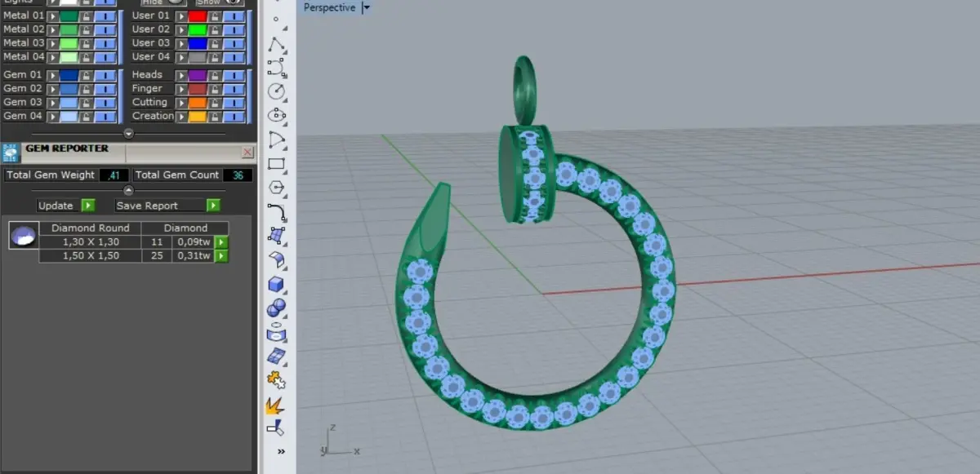This screenshot has width=980, height=474.
Task: Click the Save Report button
Action: click(x=158, y=206)
